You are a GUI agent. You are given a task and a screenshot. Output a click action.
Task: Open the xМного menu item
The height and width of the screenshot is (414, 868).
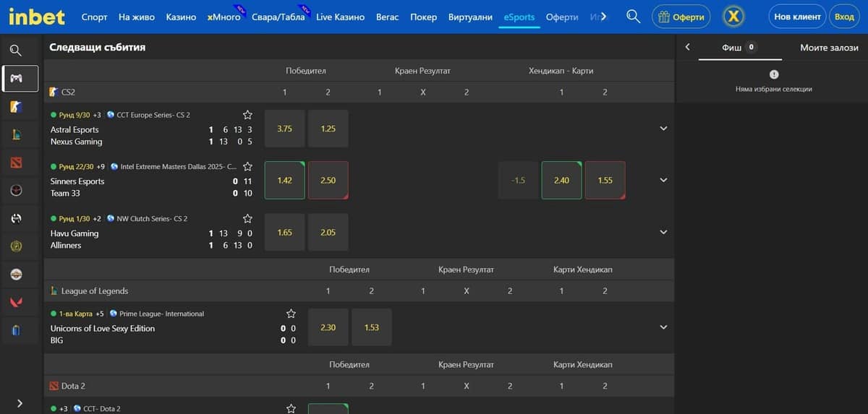(x=224, y=17)
